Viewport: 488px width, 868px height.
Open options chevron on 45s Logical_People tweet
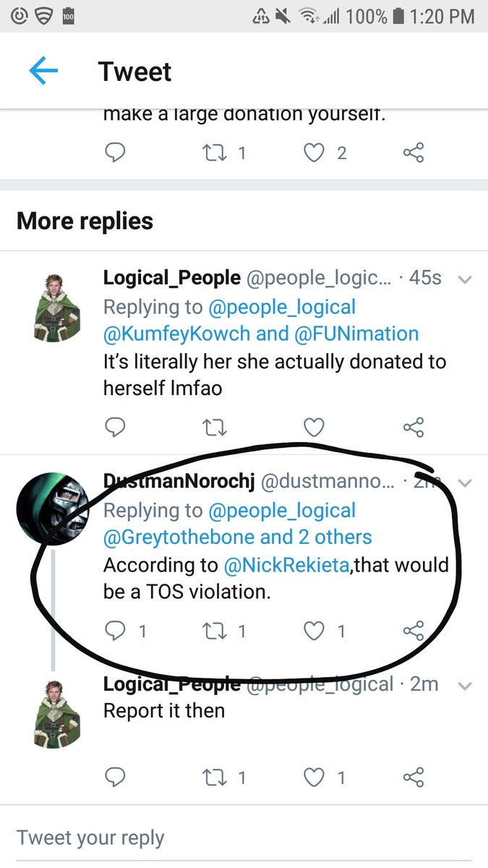click(466, 279)
